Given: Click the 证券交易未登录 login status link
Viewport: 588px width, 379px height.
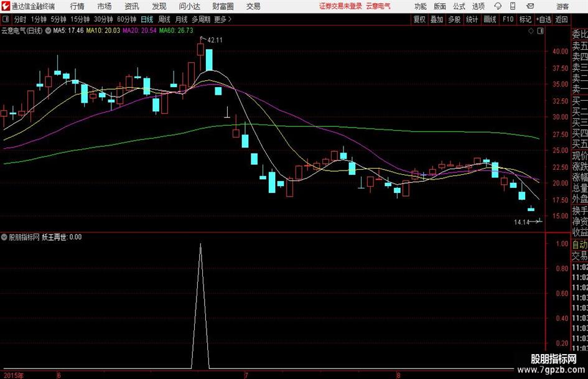Looking at the screenshot, I should (x=341, y=6).
